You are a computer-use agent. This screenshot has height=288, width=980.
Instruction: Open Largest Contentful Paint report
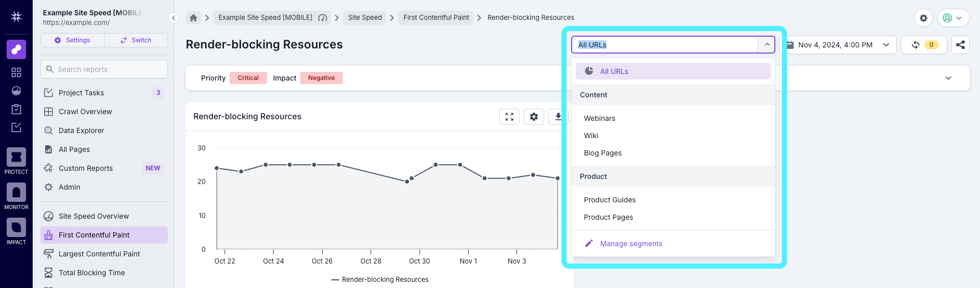(104, 254)
